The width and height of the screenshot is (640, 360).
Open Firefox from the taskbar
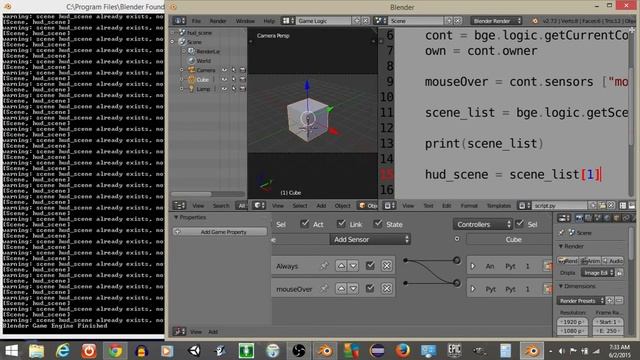403,351
